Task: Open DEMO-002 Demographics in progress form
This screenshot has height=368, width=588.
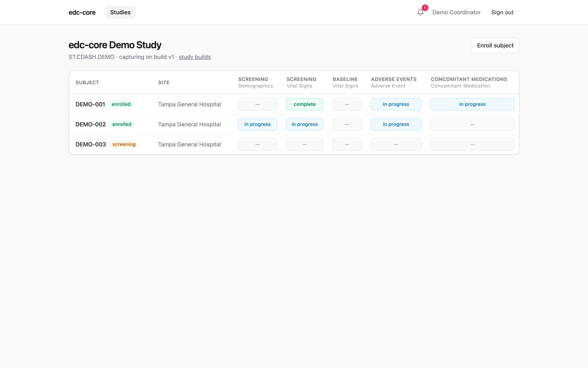Action: (257, 124)
